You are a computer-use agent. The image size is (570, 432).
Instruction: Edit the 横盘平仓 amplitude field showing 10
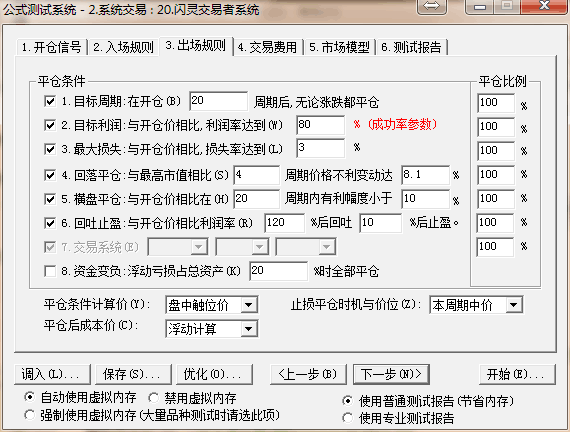click(x=425, y=199)
